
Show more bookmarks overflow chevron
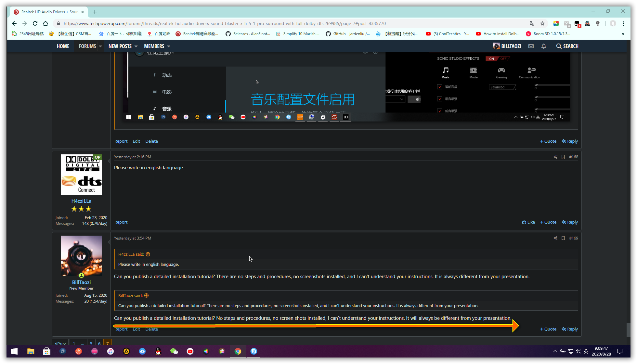point(623,34)
